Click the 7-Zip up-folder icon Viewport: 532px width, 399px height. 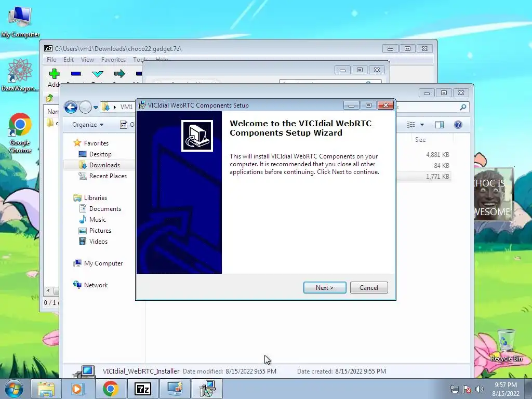coord(50,98)
